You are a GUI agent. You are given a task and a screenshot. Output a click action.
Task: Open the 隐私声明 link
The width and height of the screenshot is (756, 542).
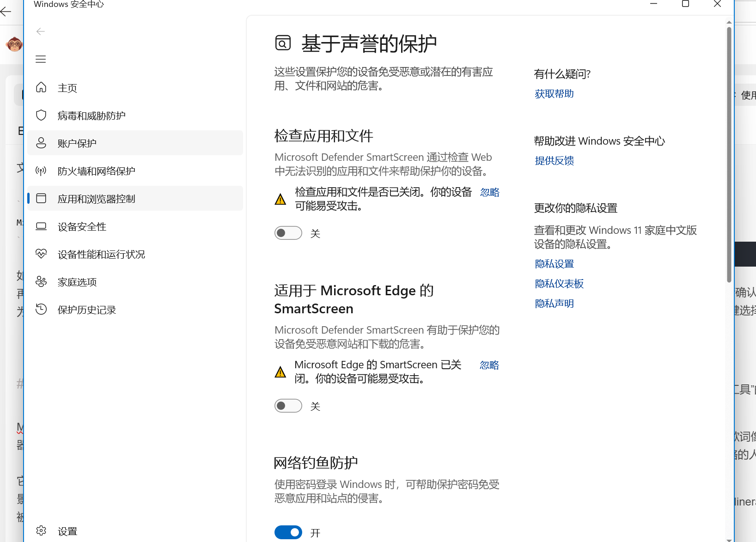[x=554, y=304]
